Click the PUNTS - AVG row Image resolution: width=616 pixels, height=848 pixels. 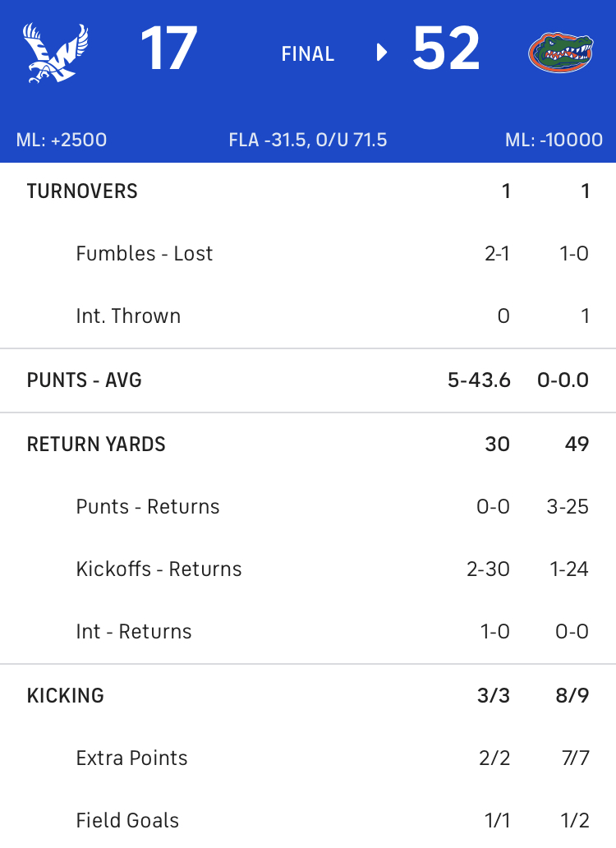point(308,380)
